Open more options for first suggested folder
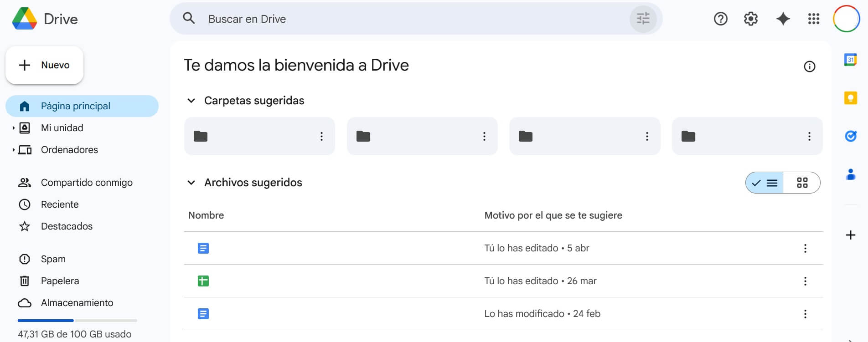Screen dimensions: 868x342 point(321,136)
